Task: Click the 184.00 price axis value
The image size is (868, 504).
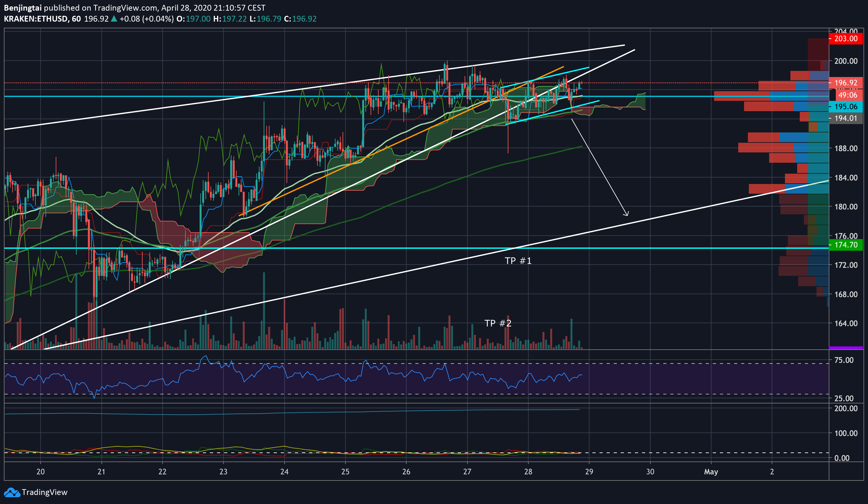Action: [846, 178]
